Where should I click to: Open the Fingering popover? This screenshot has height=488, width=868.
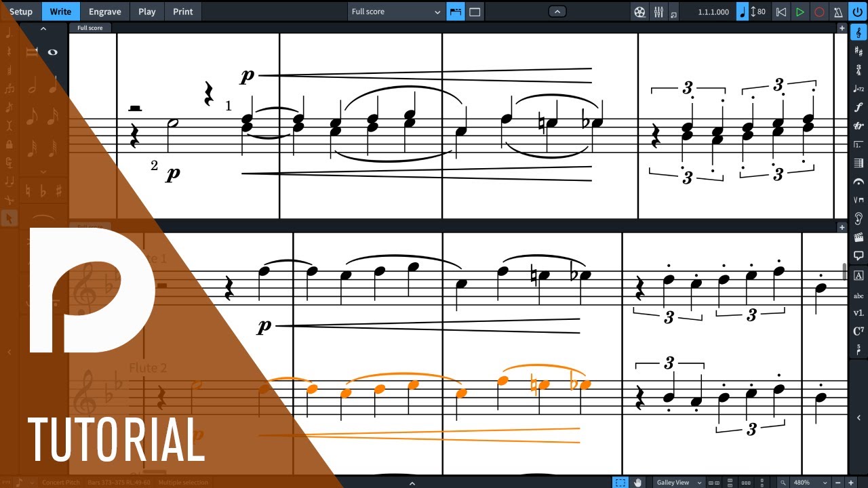859,350
